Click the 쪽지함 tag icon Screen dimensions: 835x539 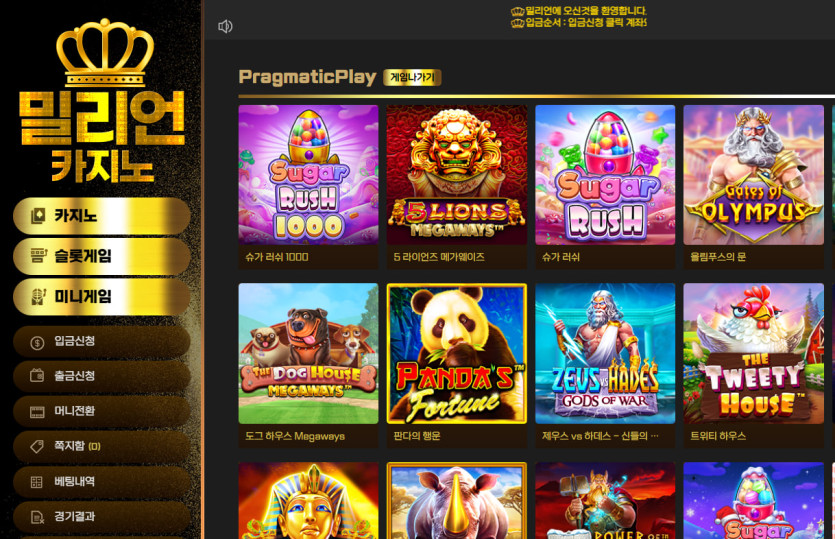37,446
